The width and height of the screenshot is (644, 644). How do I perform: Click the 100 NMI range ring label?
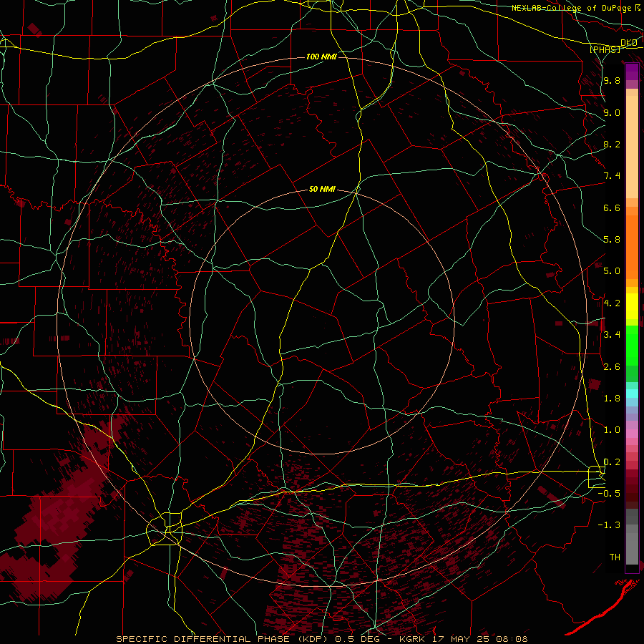click(321, 57)
